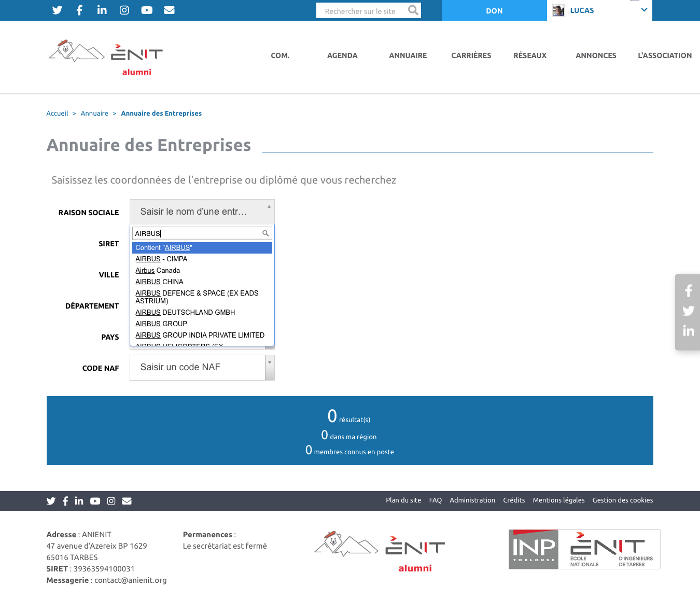Open the RÉSEAUX menu
700x601 pixels.
click(530, 55)
